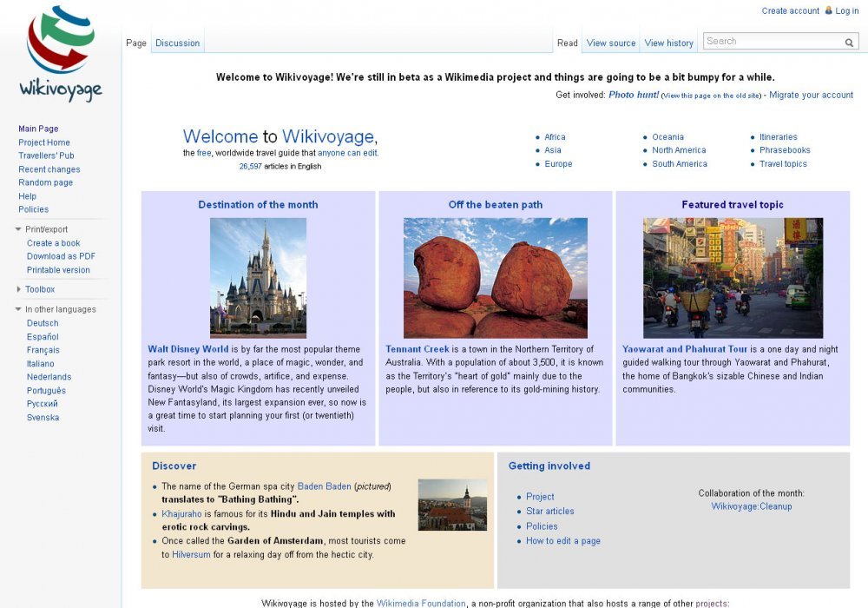Switch to the Español language version
The width and height of the screenshot is (868, 608).
42,337
